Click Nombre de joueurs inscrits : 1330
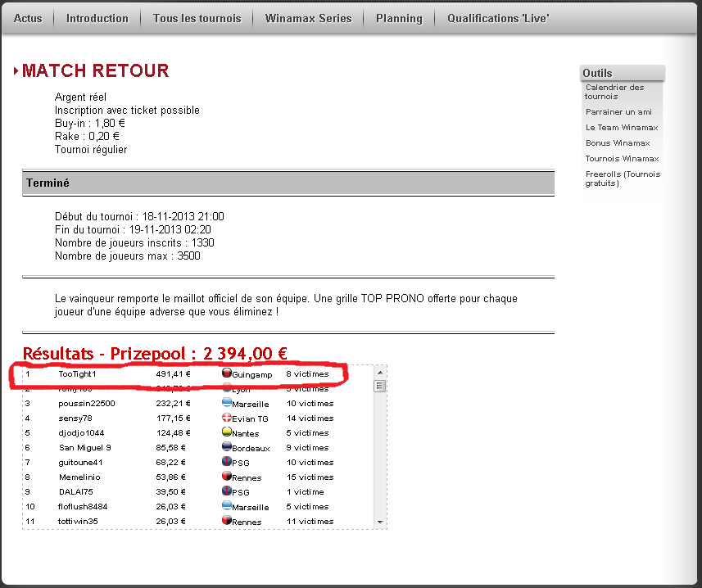This screenshot has width=702, height=588. point(134,243)
